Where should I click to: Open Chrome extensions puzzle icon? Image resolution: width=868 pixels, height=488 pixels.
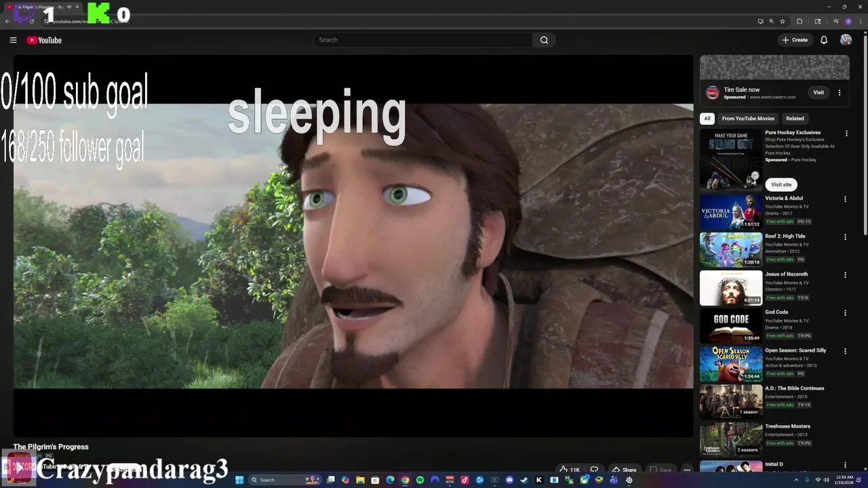(x=800, y=21)
